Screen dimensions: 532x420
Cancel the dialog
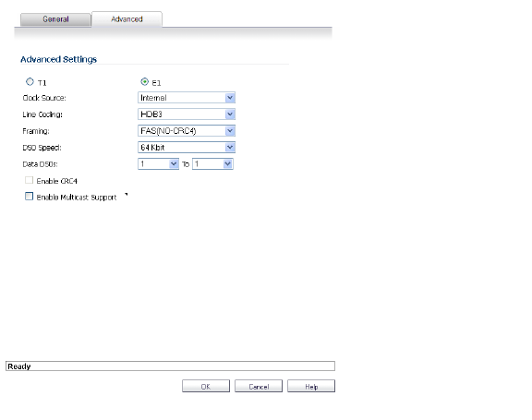tap(259, 387)
